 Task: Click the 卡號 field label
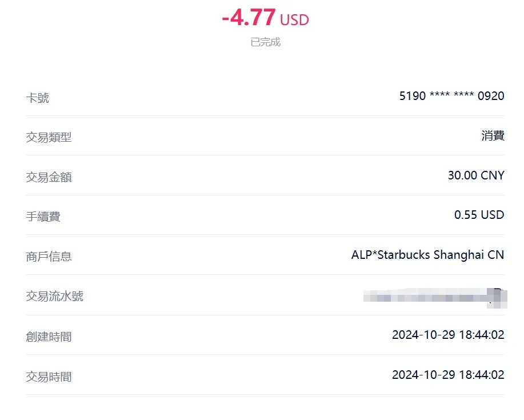38,98
